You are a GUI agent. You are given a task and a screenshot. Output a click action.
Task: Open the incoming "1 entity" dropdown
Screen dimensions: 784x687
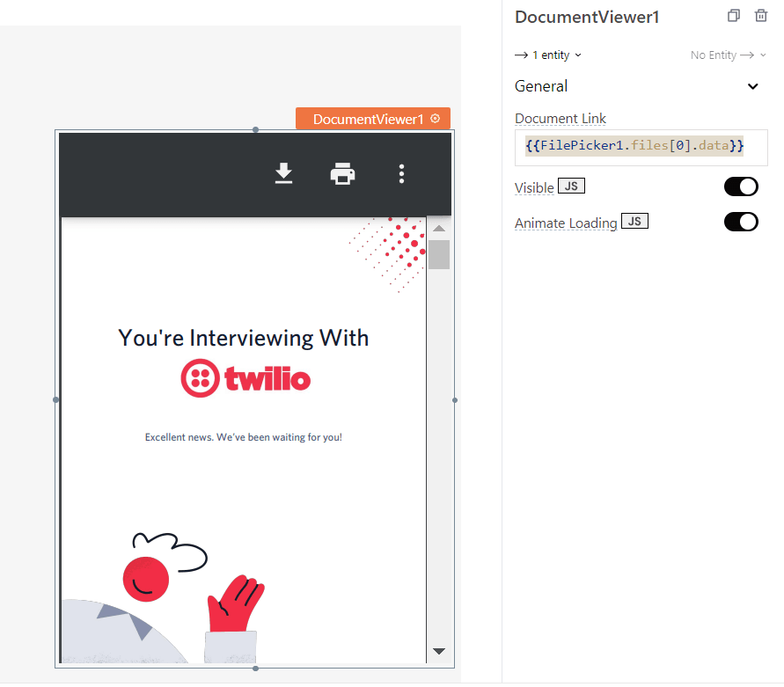pyautogui.click(x=548, y=55)
